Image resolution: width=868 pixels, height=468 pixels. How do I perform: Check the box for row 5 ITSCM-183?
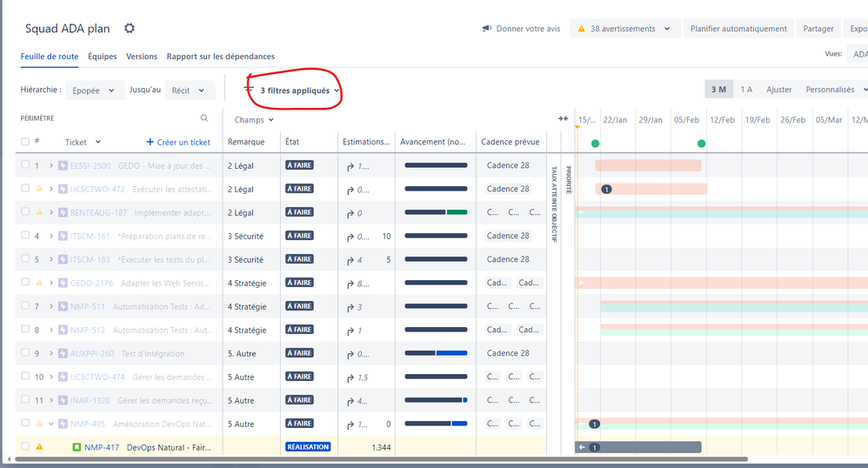[25, 258]
